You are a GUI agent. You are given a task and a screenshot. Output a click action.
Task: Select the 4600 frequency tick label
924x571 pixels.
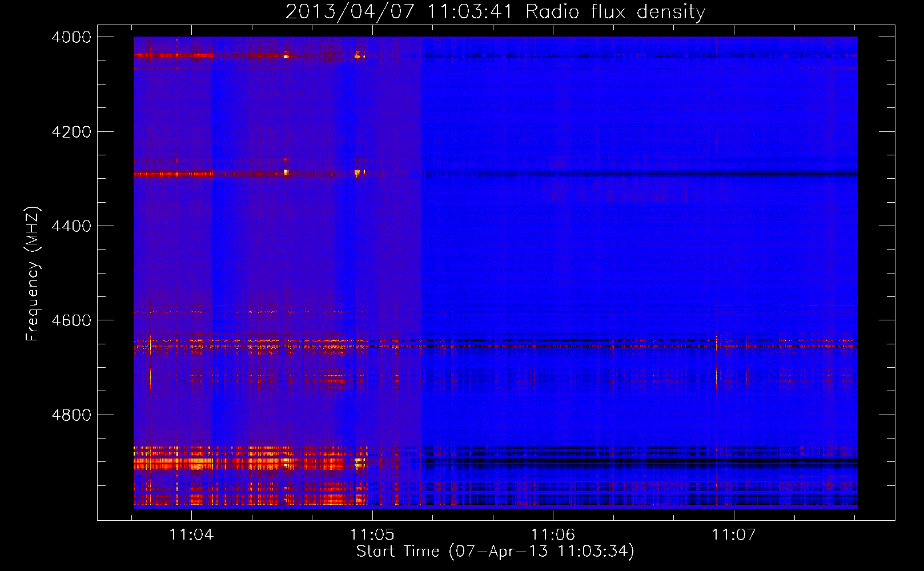click(x=71, y=320)
